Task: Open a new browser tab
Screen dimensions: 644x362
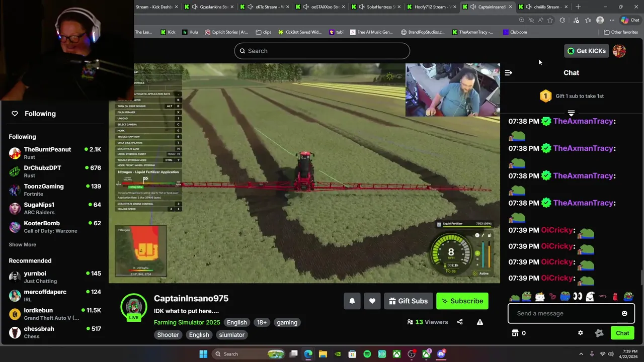Action: (x=578, y=7)
